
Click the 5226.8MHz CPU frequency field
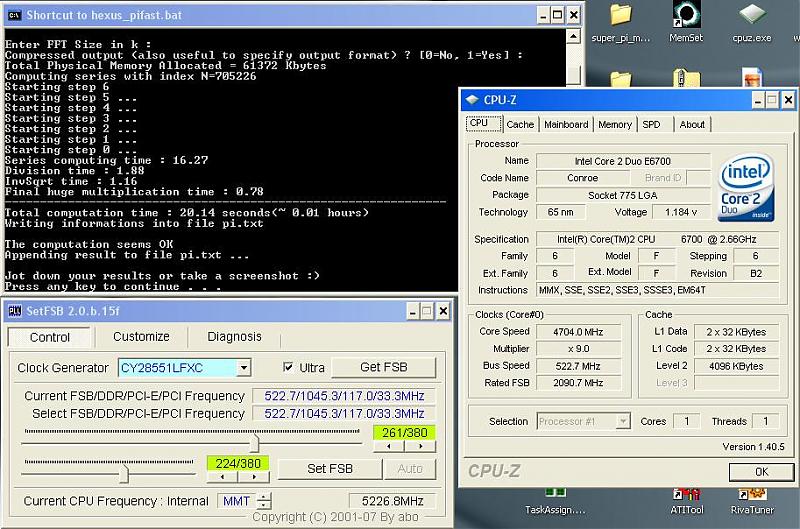[x=392, y=501]
